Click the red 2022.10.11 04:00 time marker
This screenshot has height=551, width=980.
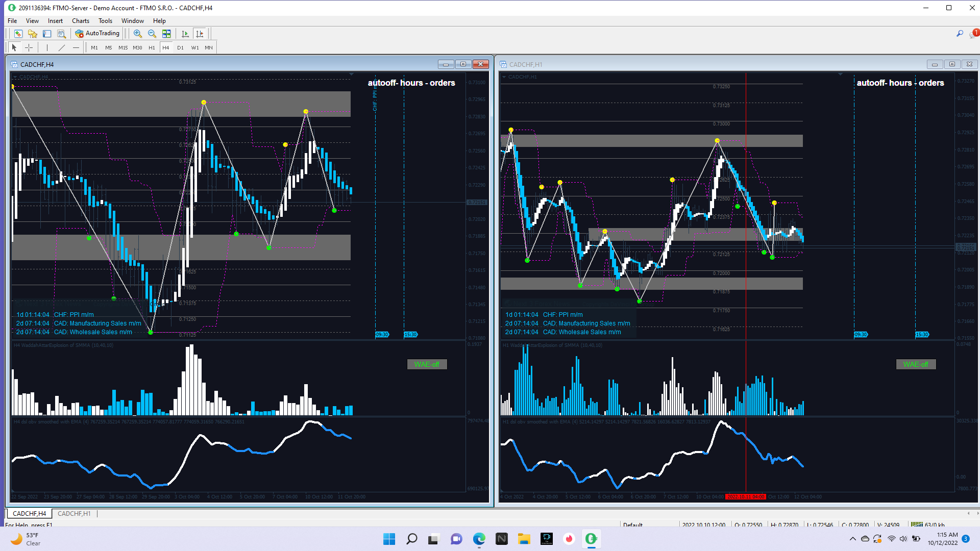[x=745, y=496]
